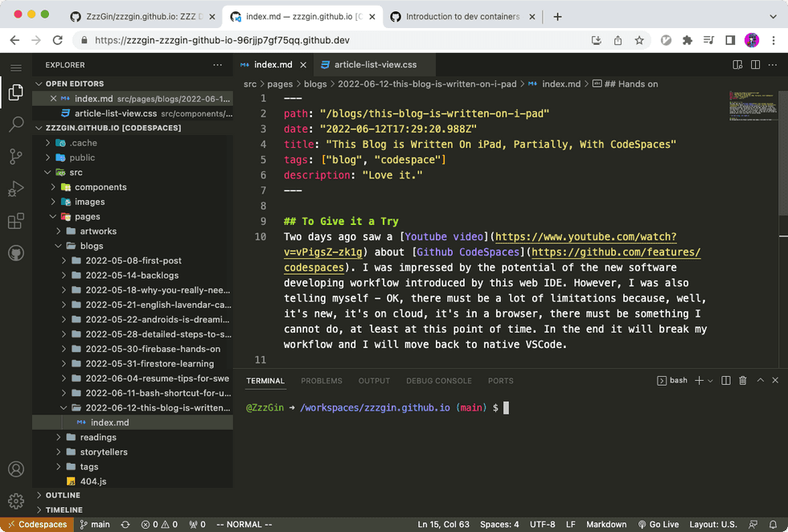The image size is (788, 532).
Task: Open 404.js in the file tree
Action: [x=133, y=481]
